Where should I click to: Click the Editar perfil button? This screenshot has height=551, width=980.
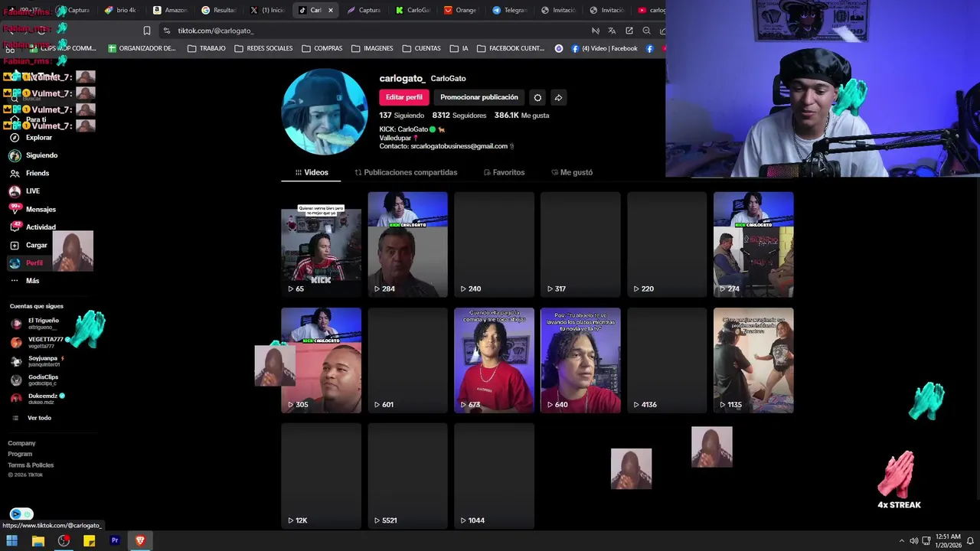[403, 97]
